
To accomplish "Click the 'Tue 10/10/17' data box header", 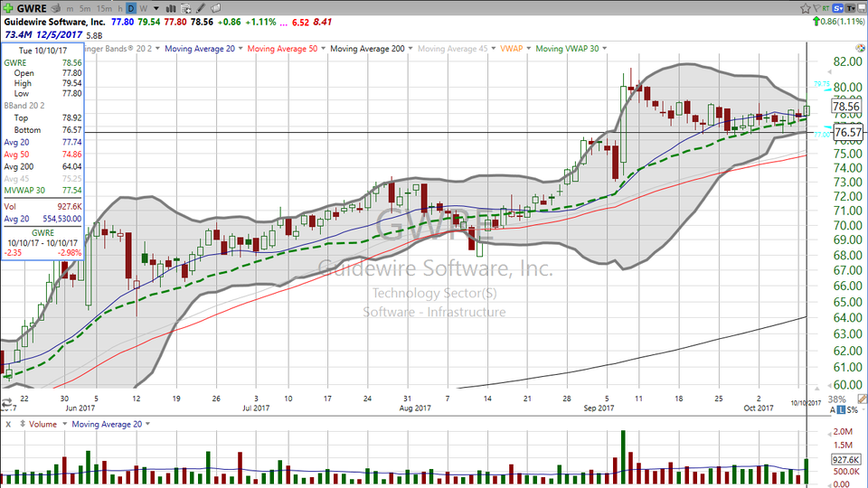I will coord(42,51).
